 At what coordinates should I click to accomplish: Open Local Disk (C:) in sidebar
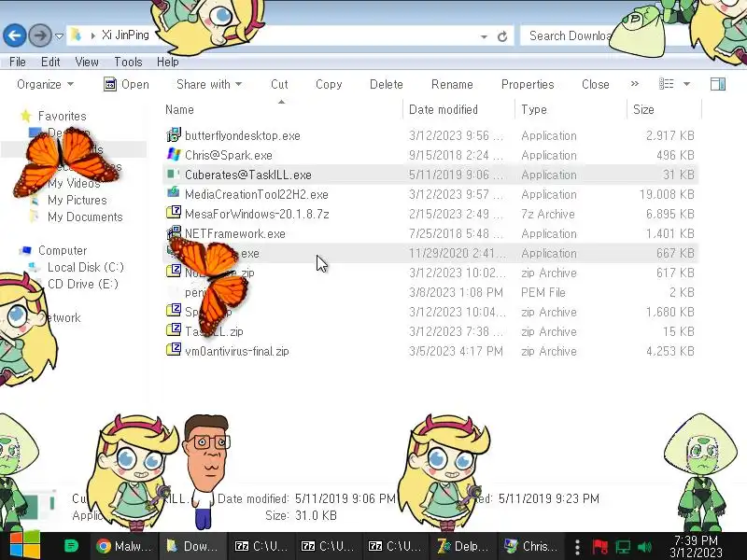coord(86,267)
